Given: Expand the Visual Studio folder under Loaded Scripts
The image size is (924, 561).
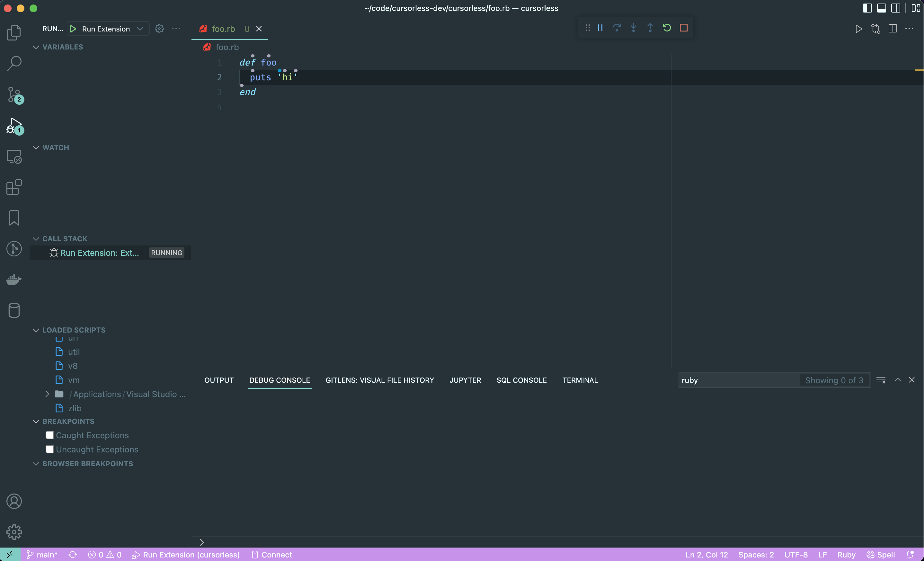Looking at the screenshot, I should [47, 394].
